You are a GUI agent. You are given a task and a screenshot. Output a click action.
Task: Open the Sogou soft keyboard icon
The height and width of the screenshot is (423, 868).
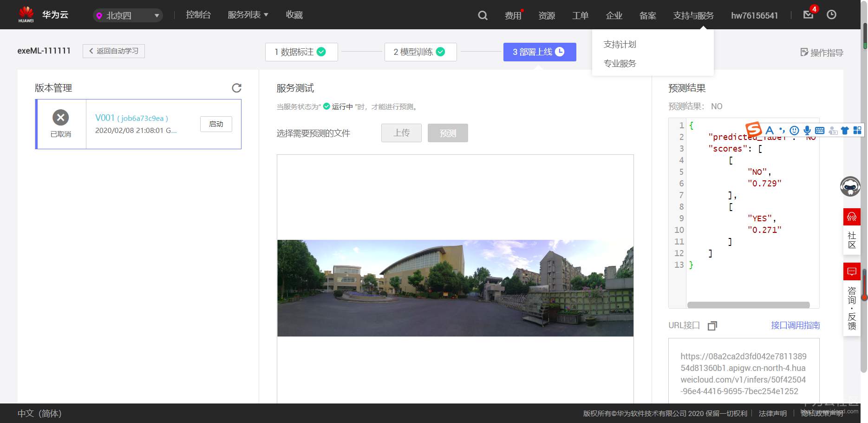pyautogui.click(x=820, y=131)
